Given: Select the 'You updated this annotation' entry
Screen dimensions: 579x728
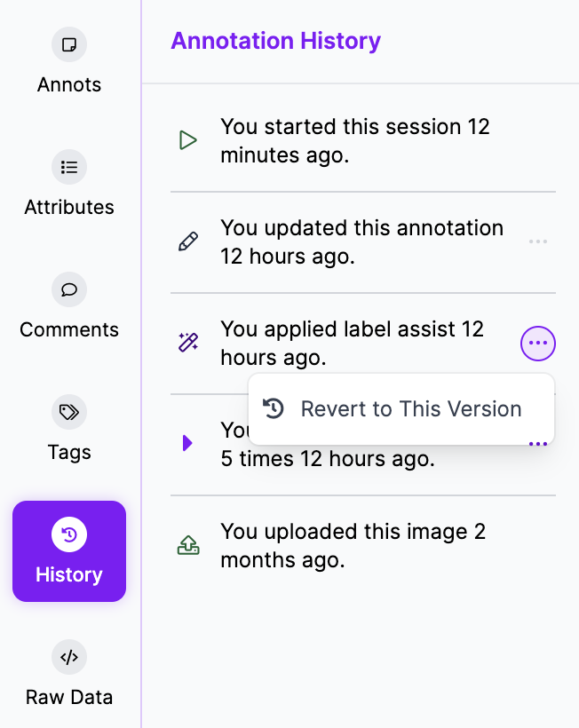Looking at the screenshot, I should pyautogui.click(x=361, y=241).
